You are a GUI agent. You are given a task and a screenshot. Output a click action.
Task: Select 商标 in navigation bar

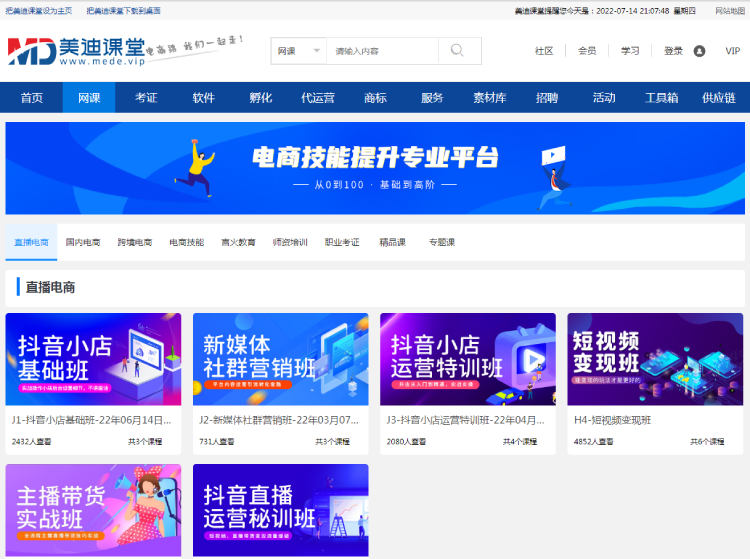pos(375,98)
